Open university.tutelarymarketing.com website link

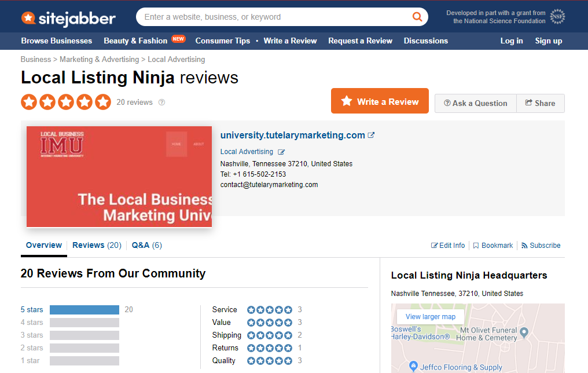[x=292, y=135]
